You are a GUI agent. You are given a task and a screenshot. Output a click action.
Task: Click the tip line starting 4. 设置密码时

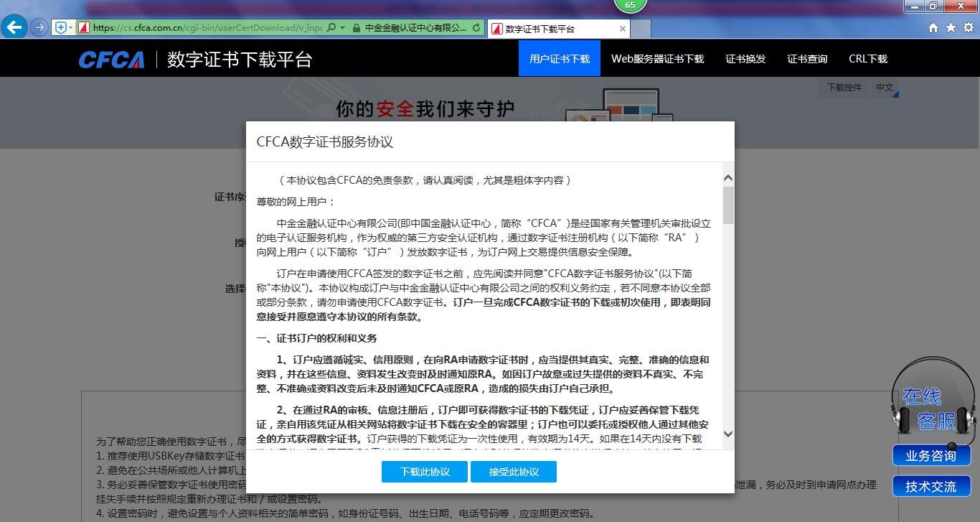pyautogui.click(x=345, y=513)
